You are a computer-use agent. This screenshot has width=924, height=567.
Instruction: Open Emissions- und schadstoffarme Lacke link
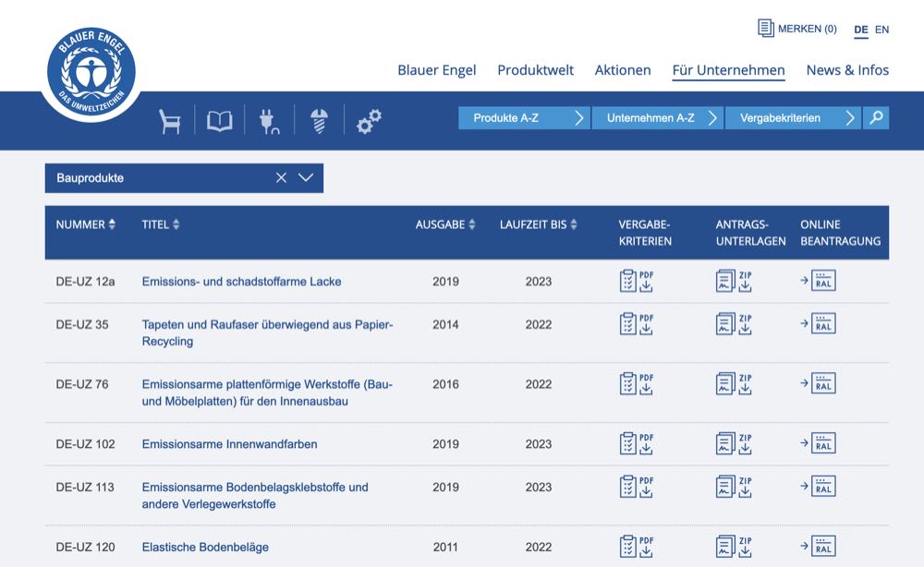coord(241,282)
